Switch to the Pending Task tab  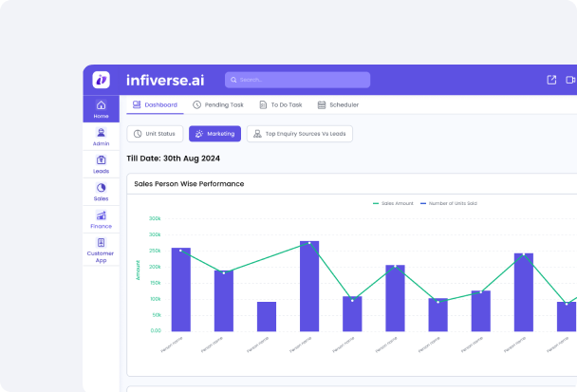click(217, 104)
